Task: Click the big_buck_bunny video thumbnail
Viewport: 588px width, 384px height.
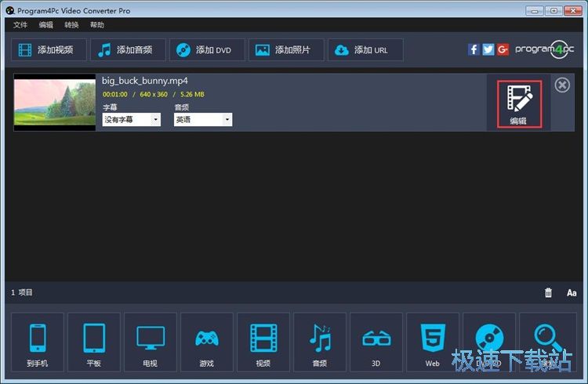Action: click(54, 102)
